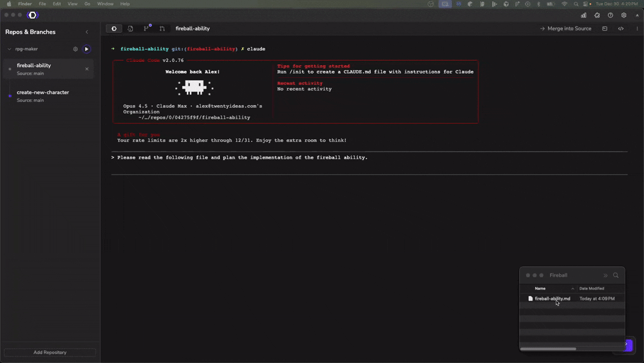Image resolution: width=644 pixels, height=363 pixels.
Task: Open search in the Fireball Finder window
Action: click(x=616, y=275)
